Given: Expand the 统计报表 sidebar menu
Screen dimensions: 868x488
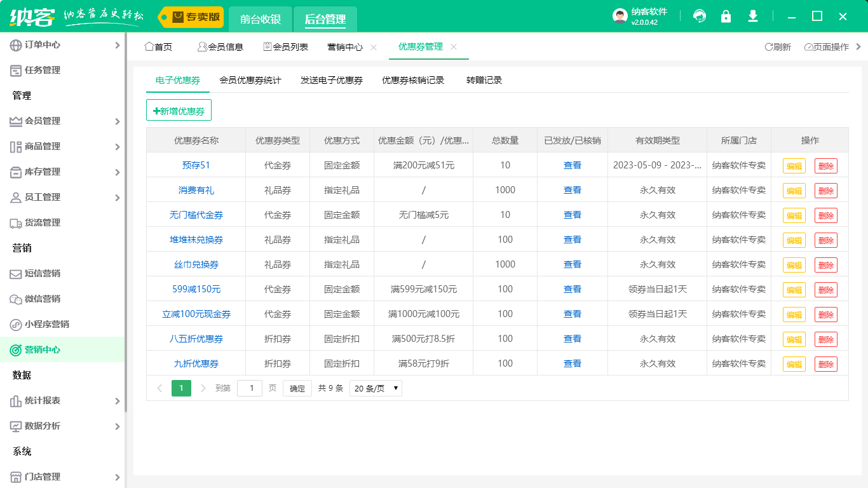Looking at the screenshot, I should tap(62, 400).
